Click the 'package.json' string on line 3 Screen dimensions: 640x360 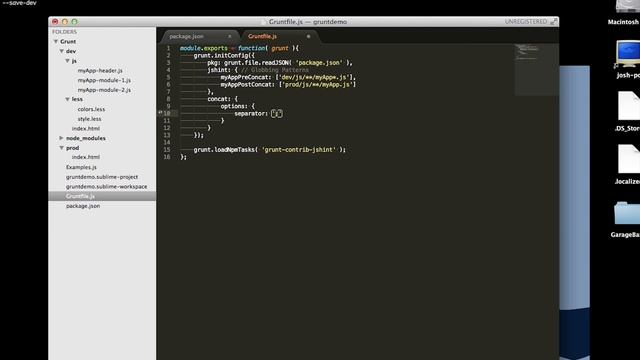319,63
